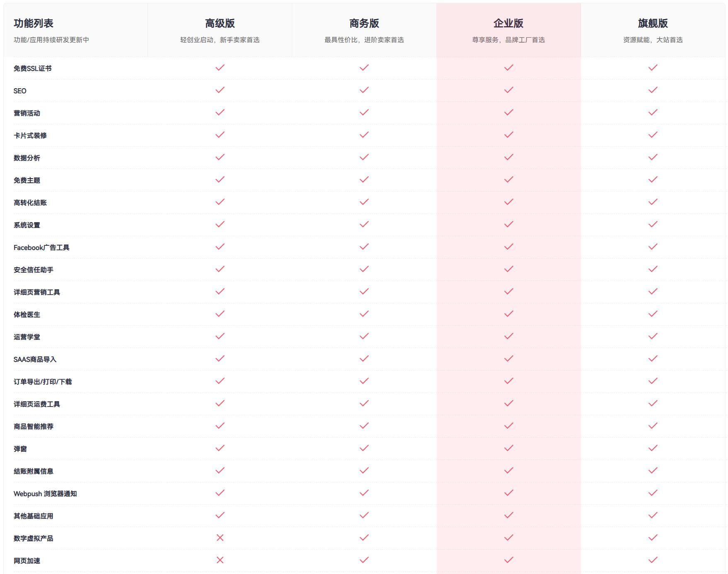Click the 数字虚拟产品 checkmark under 商务版
728x574 pixels.
click(364, 538)
